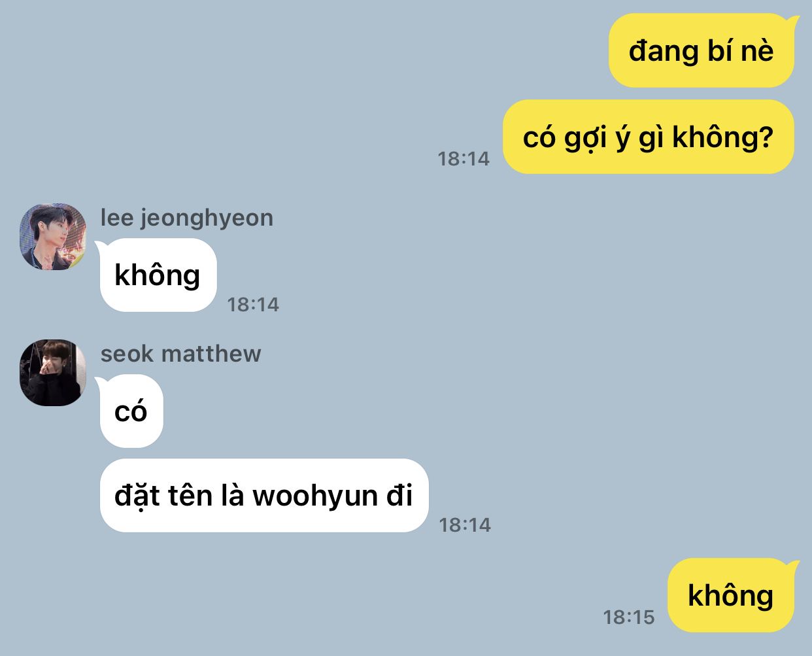Click the 18:14 time beside 'có gợi ý gì không?'
812x656 pixels.
(464, 158)
